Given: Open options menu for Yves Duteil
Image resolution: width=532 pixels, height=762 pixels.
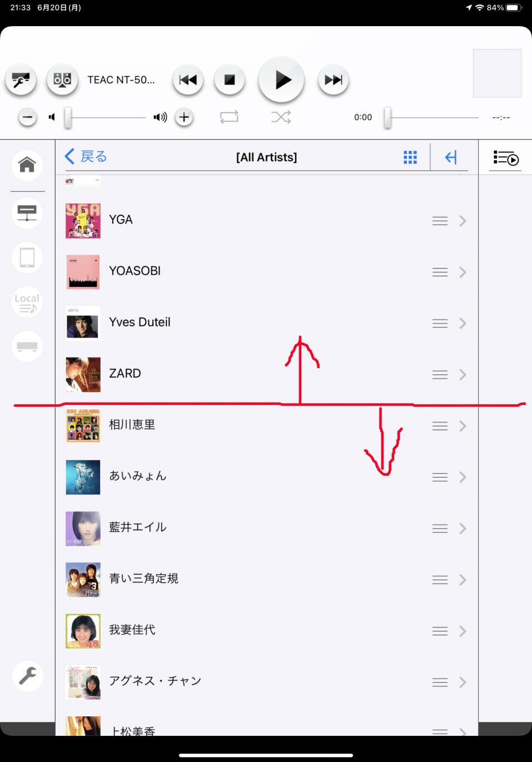Looking at the screenshot, I should 440,323.
